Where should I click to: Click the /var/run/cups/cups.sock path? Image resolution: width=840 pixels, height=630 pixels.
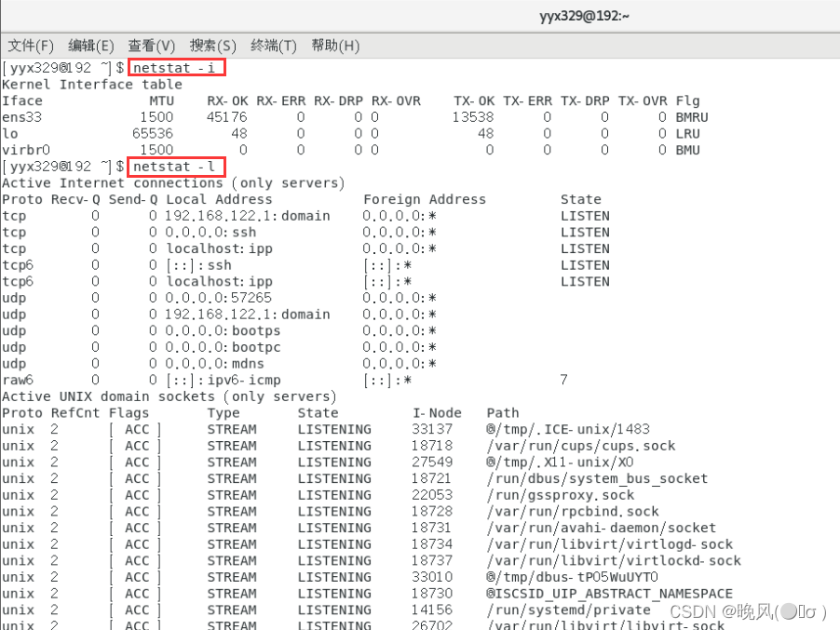pos(581,446)
